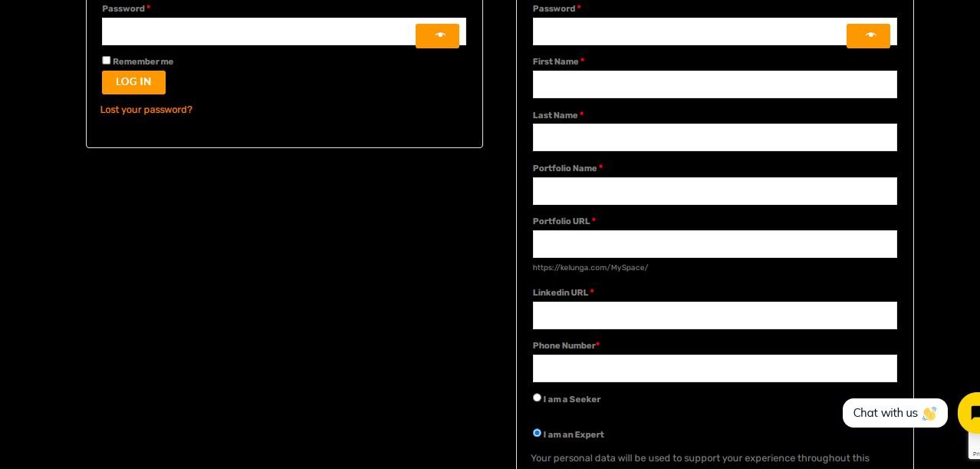Image resolution: width=980 pixels, height=469 pixels.
Task: Click into the First Name field
Action: click(x=715, y=84)
